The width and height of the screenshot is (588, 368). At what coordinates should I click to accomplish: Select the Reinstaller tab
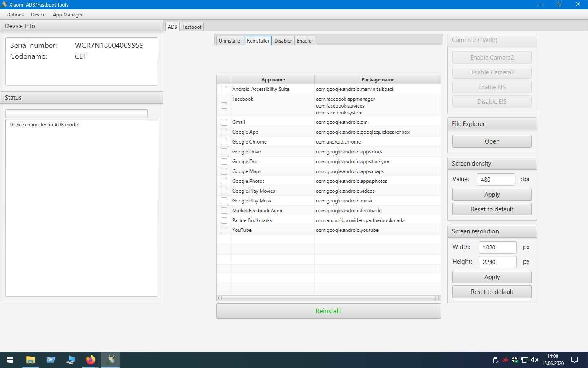coord(258,40)
